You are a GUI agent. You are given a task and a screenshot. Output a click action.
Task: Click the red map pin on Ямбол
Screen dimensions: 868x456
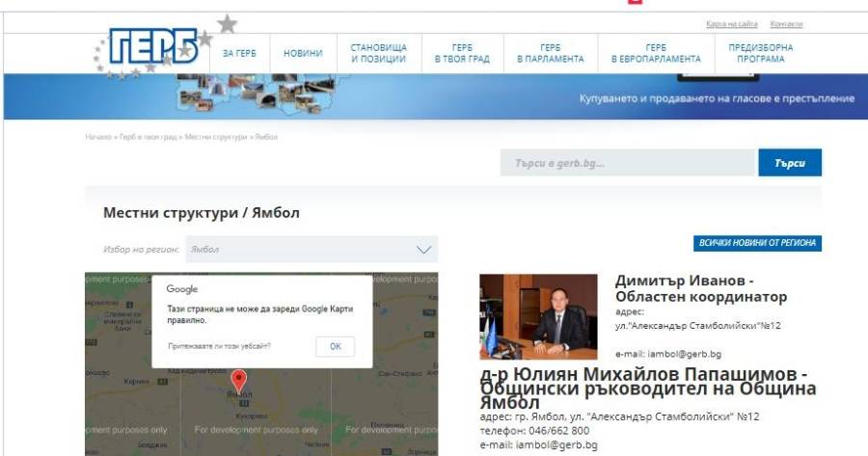tap(240, 381)
